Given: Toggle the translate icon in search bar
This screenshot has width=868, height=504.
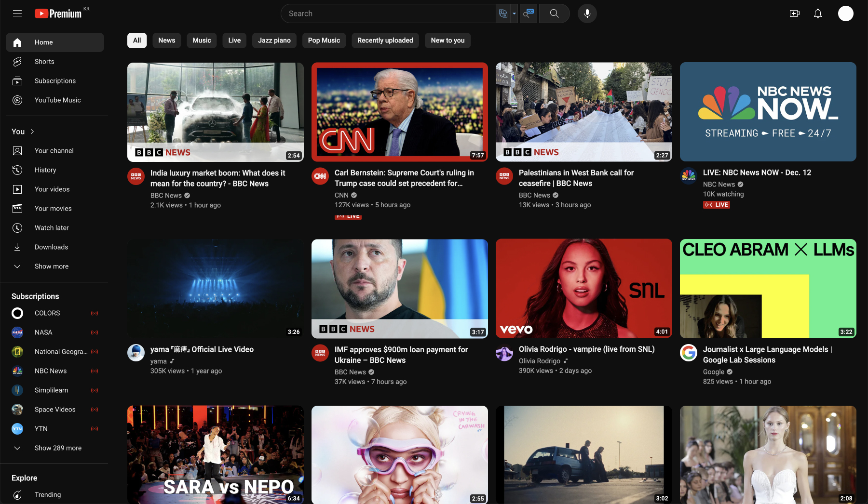Looking at the screenshot, I should point(503,13).
